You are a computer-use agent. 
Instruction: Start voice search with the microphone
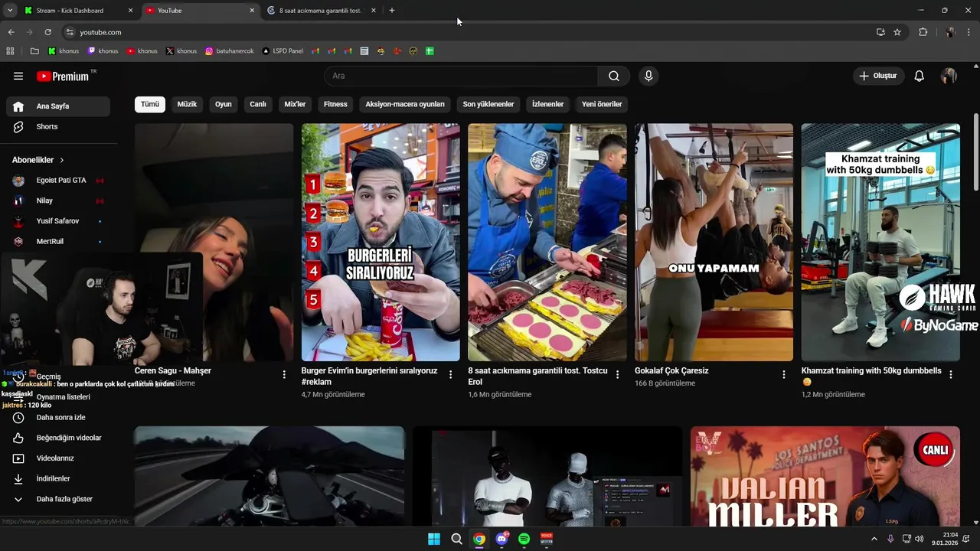(648, 76)
